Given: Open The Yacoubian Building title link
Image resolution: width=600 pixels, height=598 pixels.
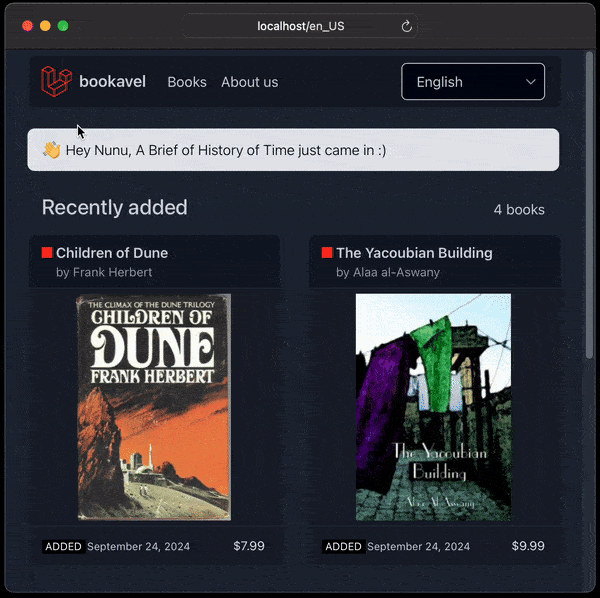Looking at the screenshot, I should click(x=414, y=253).
